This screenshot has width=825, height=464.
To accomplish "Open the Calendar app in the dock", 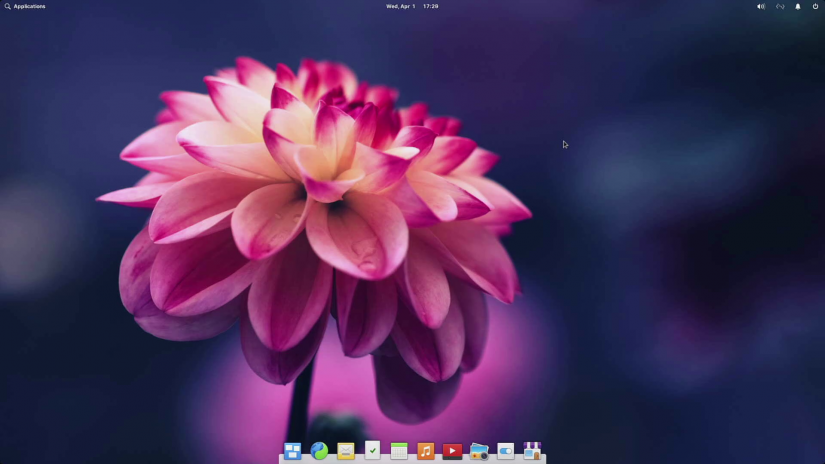I will pyautogui.click(x=399, y=451).
